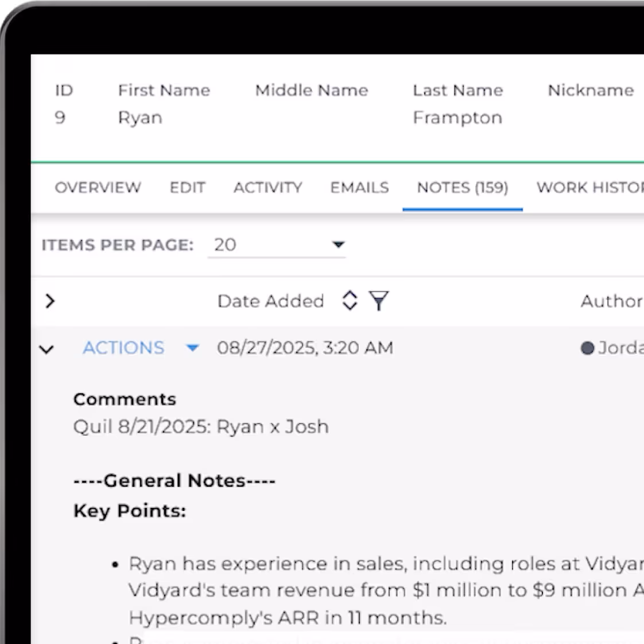This screenshot has width=644, height=644.
Task: Select the EMAILS tab
Action: (x=359, y=188)
